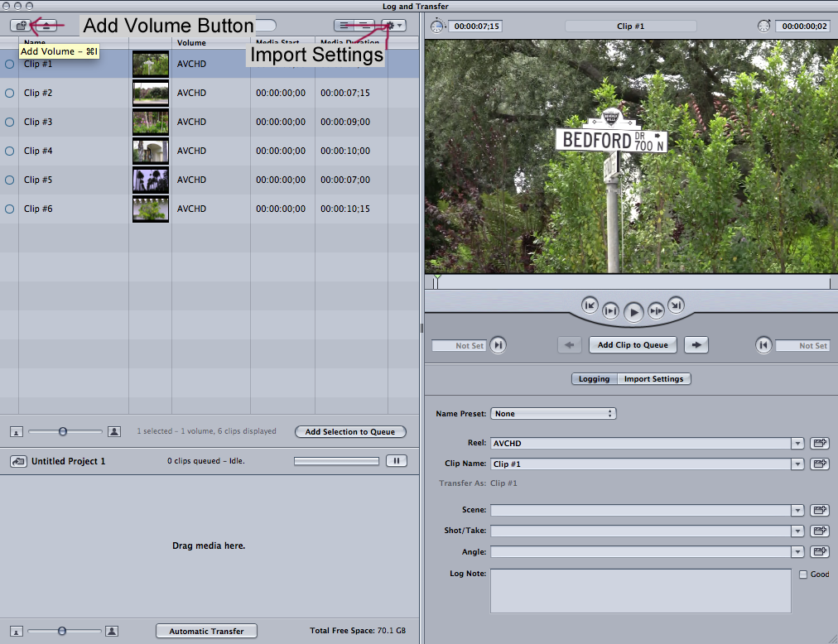The height and width of the screenshot is (644, 838).
Task: Click small thumbnail icon in browser footer
Action: (17, 432)
